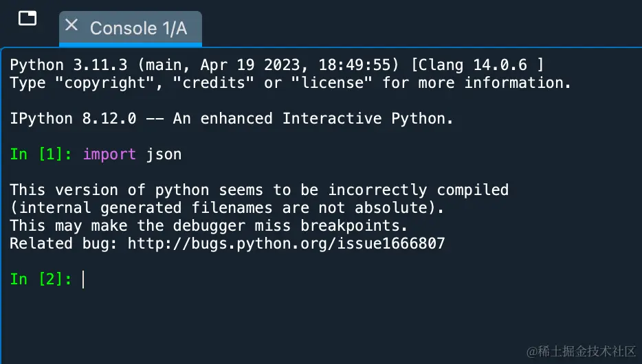The width and height of the screenshot is (642, 364).
Task: Click the green In [1]: prompt label
Action: 41,155
